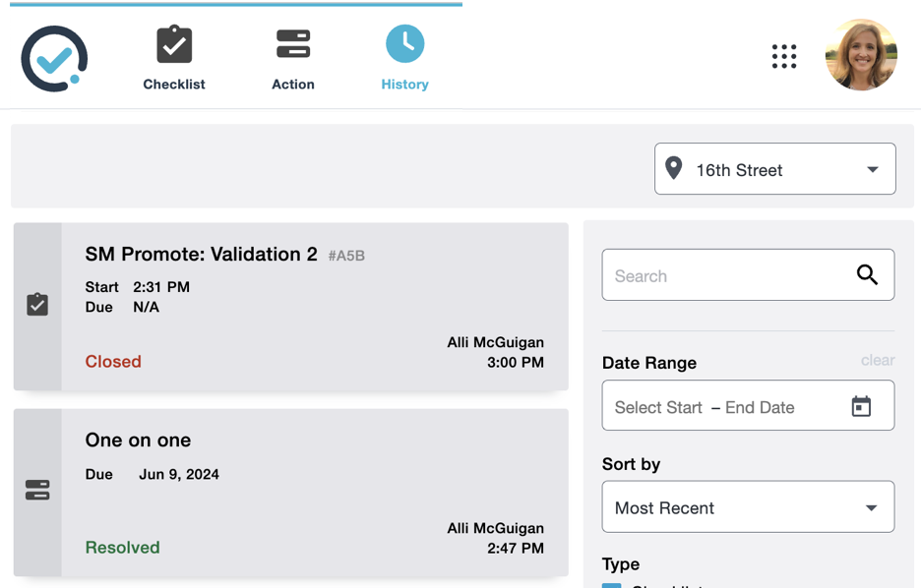Toggle the first Type filter checkbox

tap(612, 584)
